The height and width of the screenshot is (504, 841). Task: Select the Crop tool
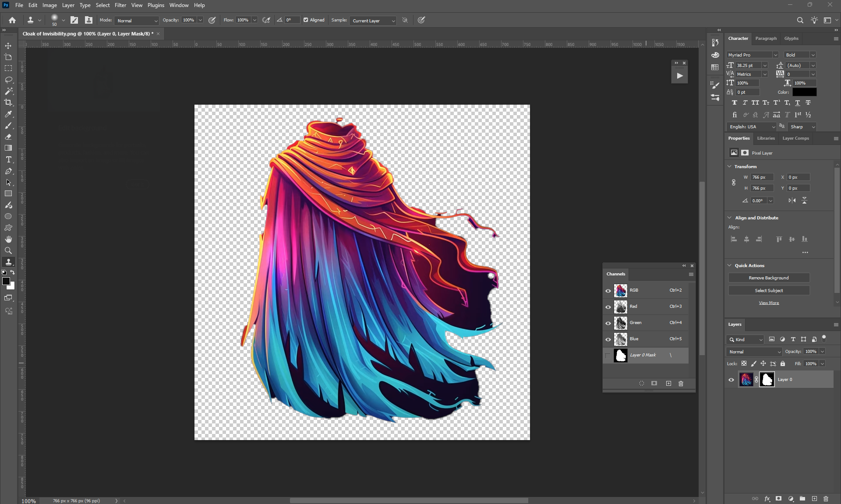8,102
